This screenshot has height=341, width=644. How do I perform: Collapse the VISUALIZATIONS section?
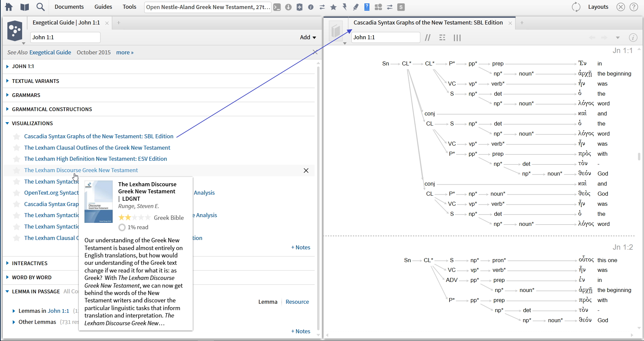(x=7, y=123)
